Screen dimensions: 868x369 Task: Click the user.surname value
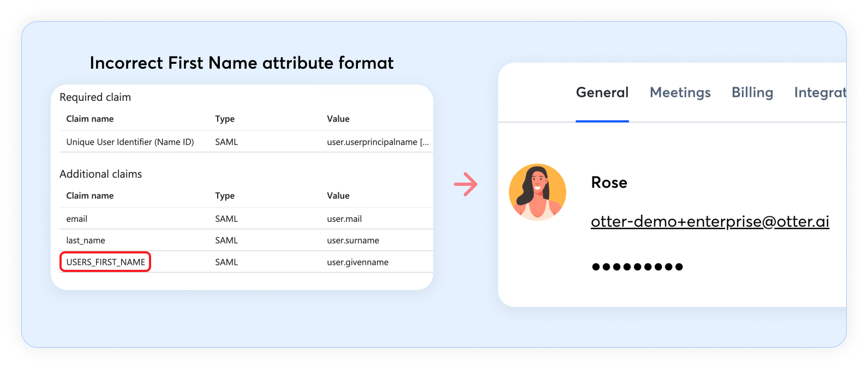(352, 240)
